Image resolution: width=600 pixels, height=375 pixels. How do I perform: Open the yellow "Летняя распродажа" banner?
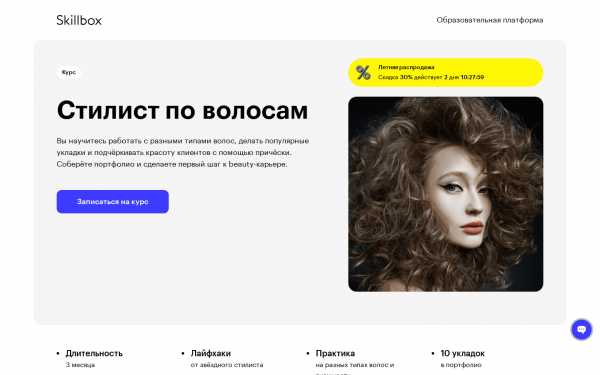pyautogui.click(x=445, y=72)
